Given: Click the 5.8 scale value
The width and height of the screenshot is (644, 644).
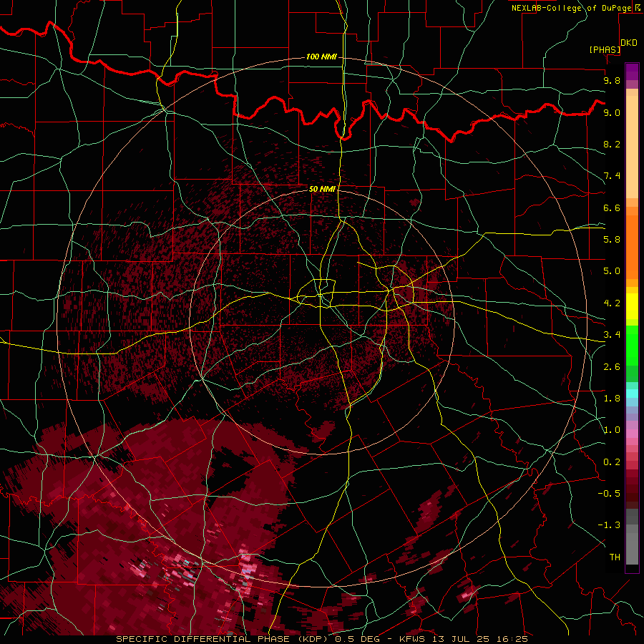Looking at the screenshot, I should [612, 240].
